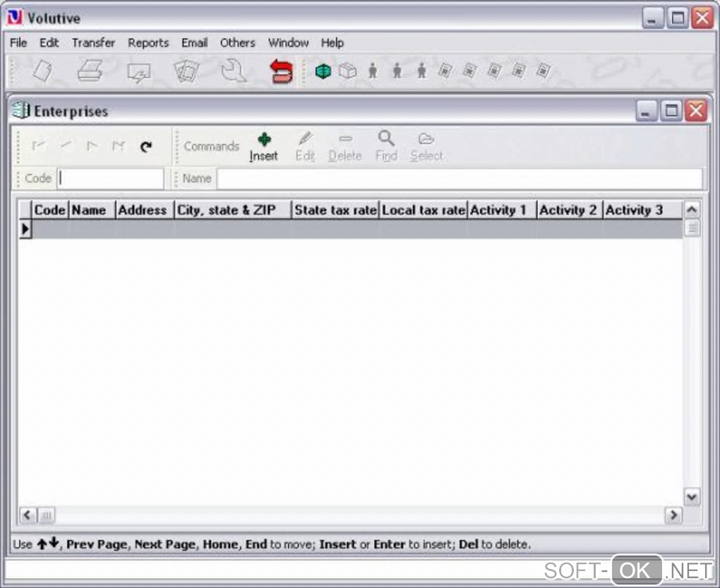The width and height of the screenshot is (720, 588).
Task: Click the Delete command button
Action: 345,147
